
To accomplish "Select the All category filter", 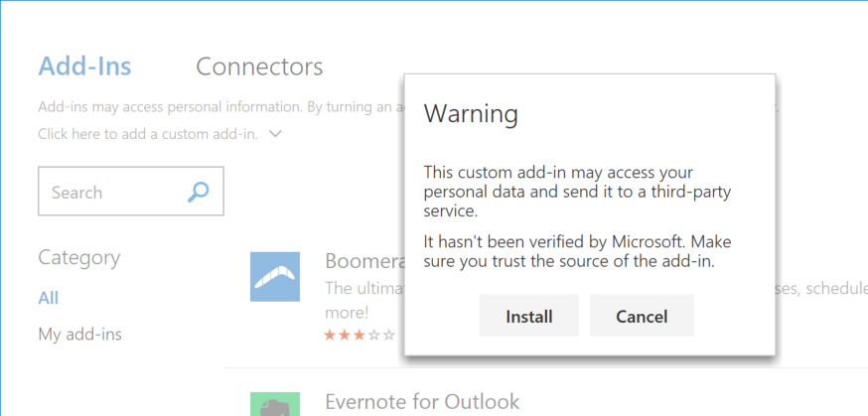I will tap(49, 298).
